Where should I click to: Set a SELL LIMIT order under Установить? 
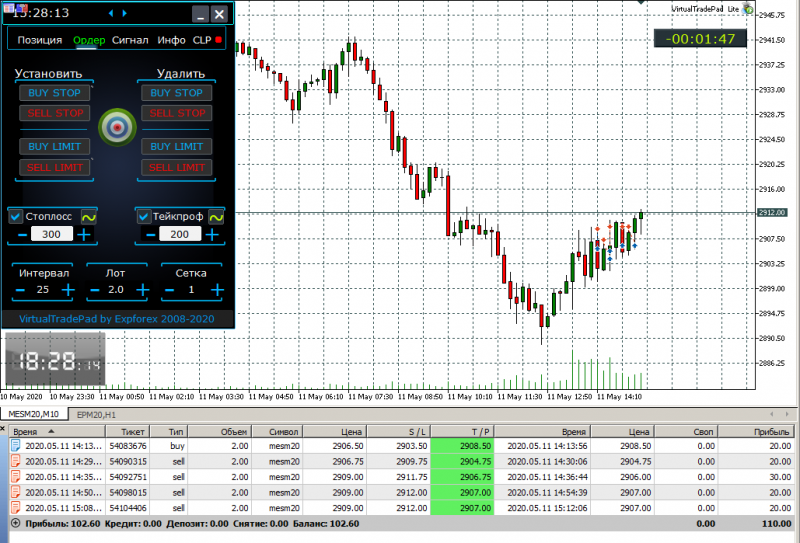coord(55,167)
